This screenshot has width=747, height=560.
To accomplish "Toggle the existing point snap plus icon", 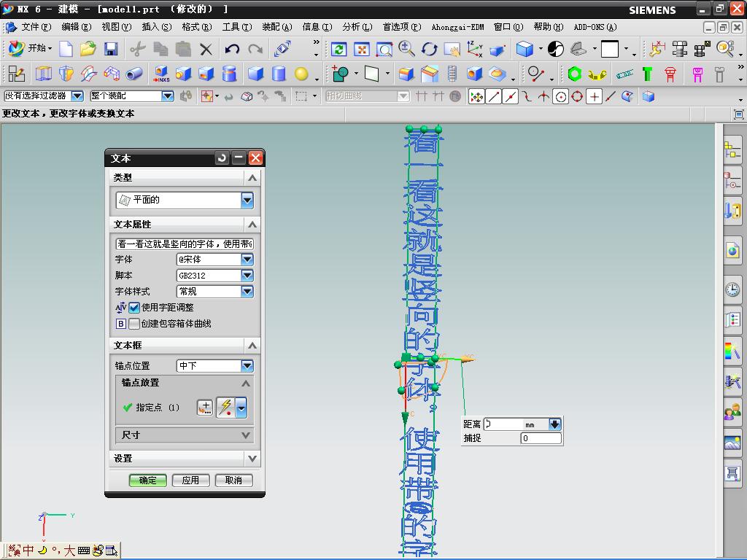I will point(594,97).
